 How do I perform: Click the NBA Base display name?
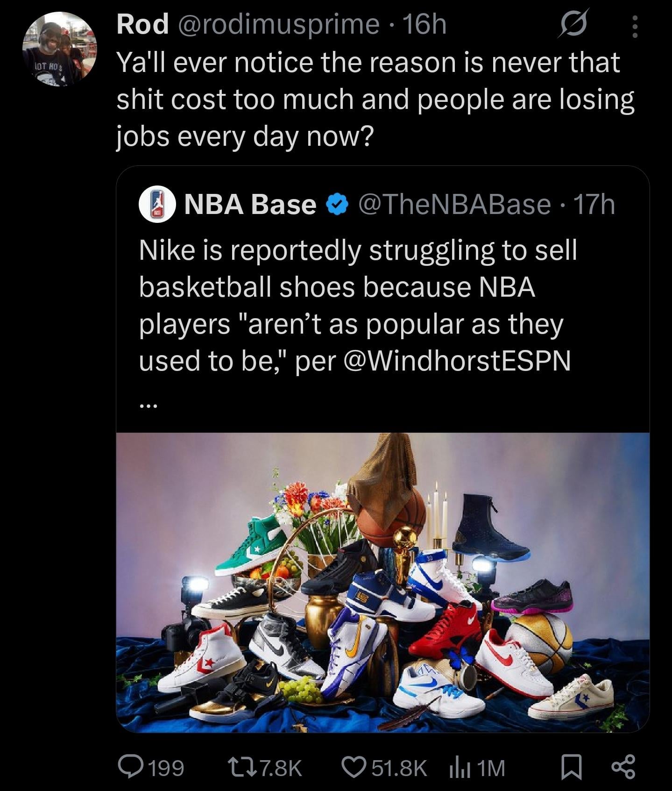point(251,205)
